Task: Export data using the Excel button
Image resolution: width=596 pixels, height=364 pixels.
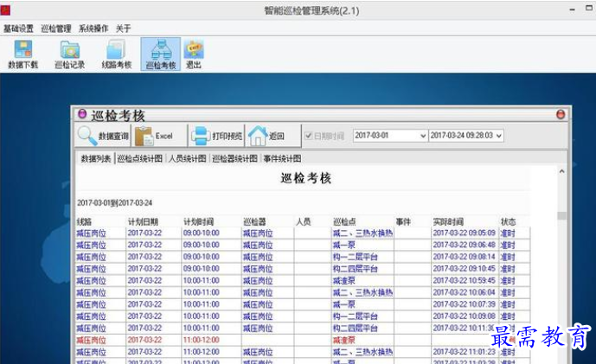Action: pyautogui.click(x=156, y=136)
